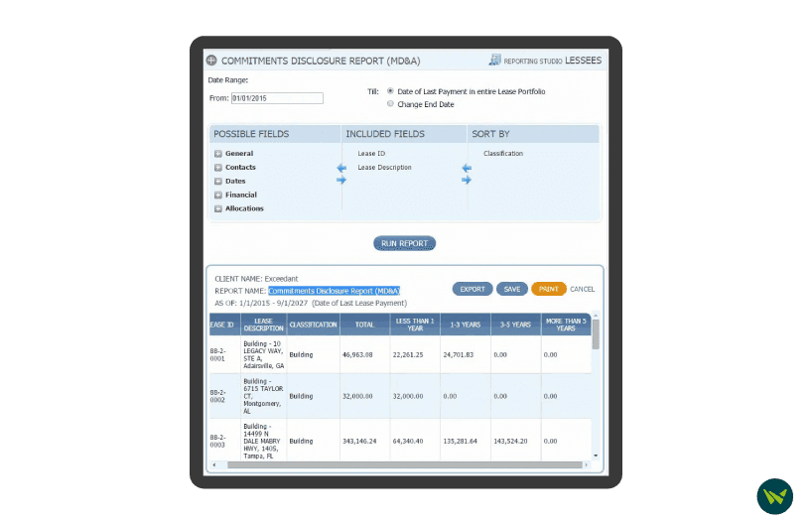Expand the Contacts fields group
Viewport: 812px width, 524px height.
pos(218,168)
